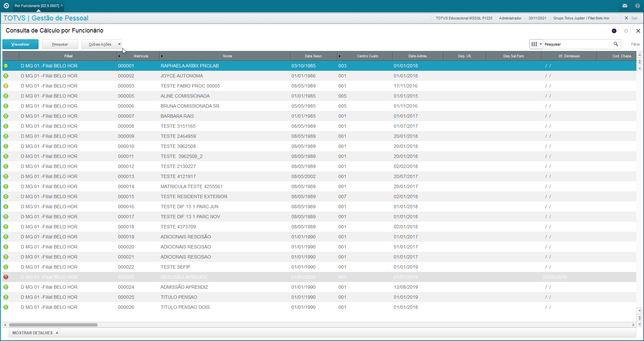Click the Filtrar link
644x341 pixels.
coord(635,44)
